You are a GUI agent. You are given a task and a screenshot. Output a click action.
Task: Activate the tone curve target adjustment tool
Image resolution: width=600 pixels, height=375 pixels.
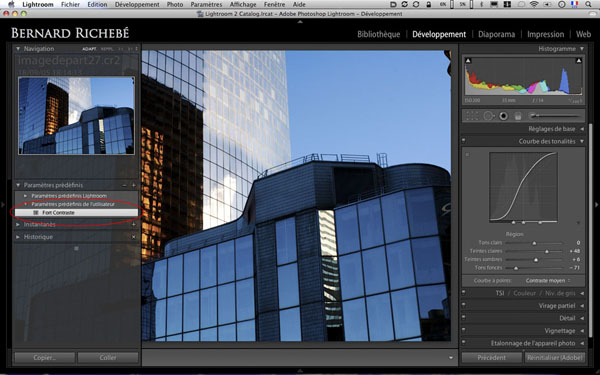467,155
